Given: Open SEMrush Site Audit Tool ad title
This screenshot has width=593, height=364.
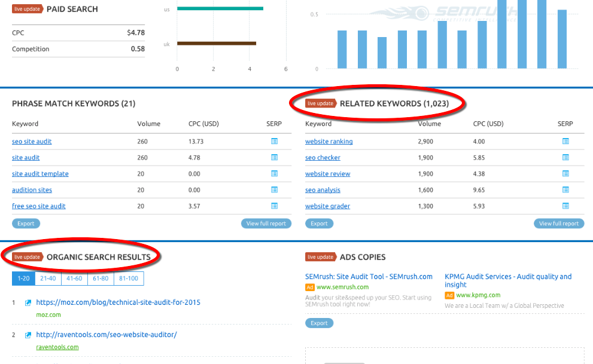Looking at the screenshot, I should (x=369, y=277).
